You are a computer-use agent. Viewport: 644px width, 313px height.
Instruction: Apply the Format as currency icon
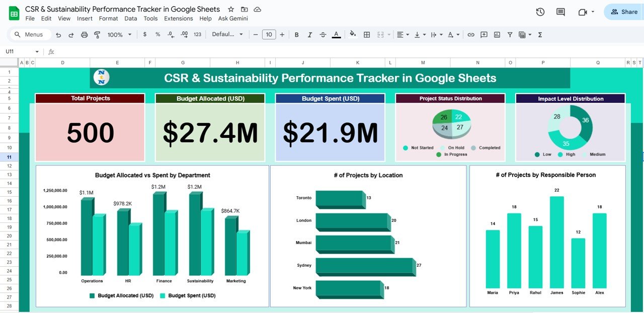(144, 34)
